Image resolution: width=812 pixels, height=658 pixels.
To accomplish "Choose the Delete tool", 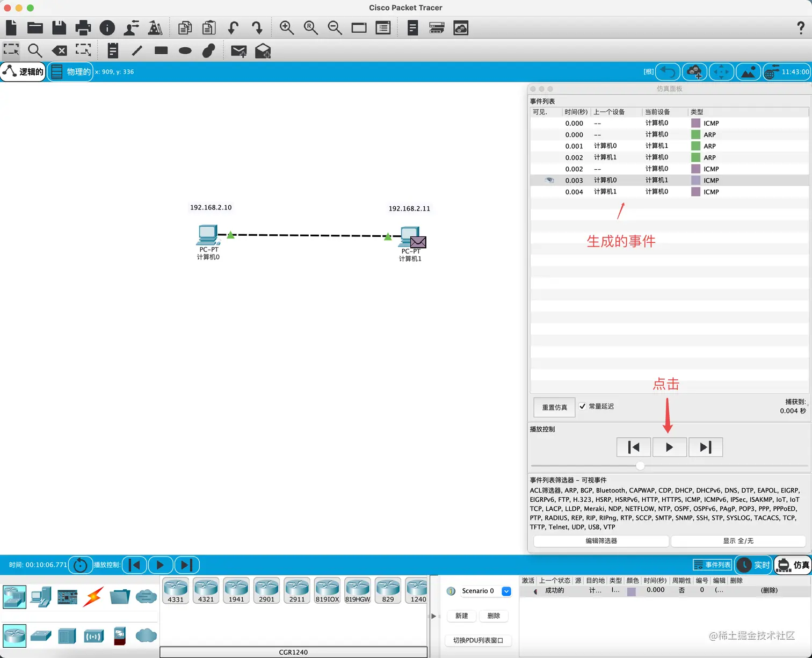I will click(59, 50).
